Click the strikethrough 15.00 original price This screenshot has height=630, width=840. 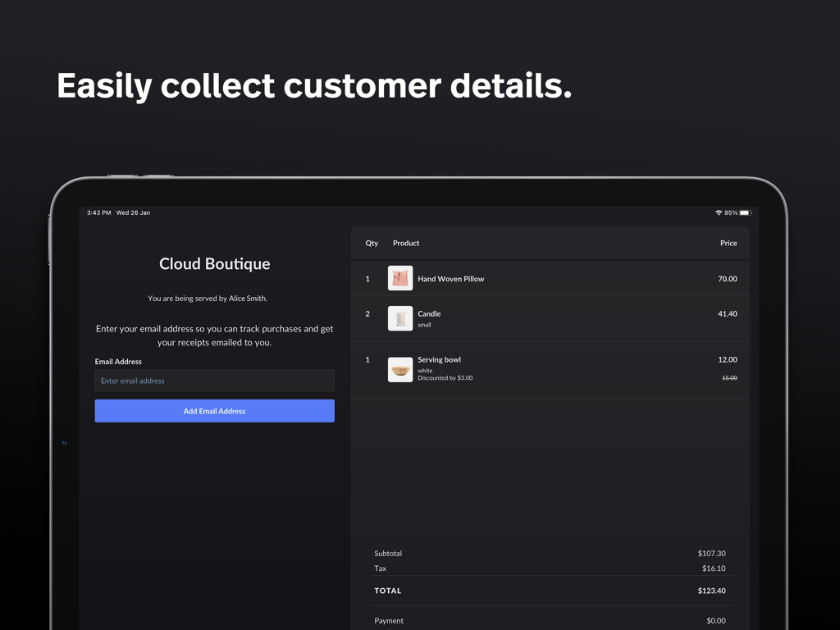coord(729,378)
